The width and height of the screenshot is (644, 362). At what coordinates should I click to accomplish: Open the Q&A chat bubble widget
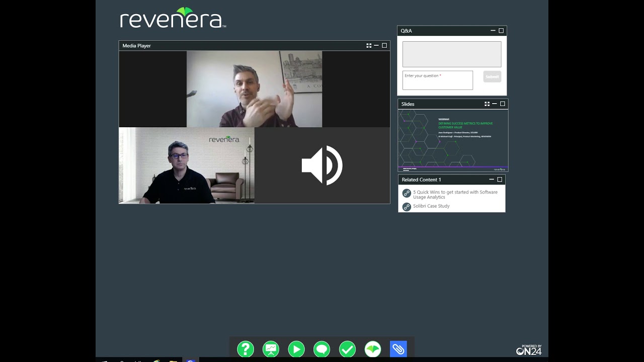tap(321, 349)
